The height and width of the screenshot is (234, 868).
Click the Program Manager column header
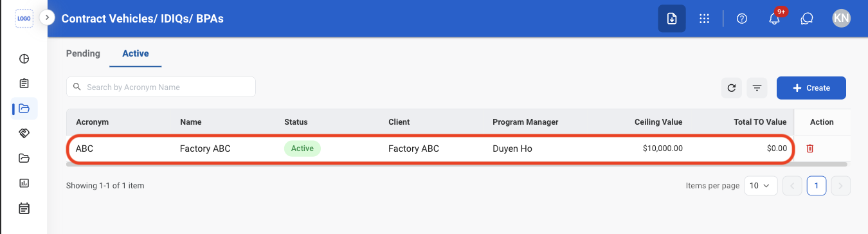click(x=525, y=122)
